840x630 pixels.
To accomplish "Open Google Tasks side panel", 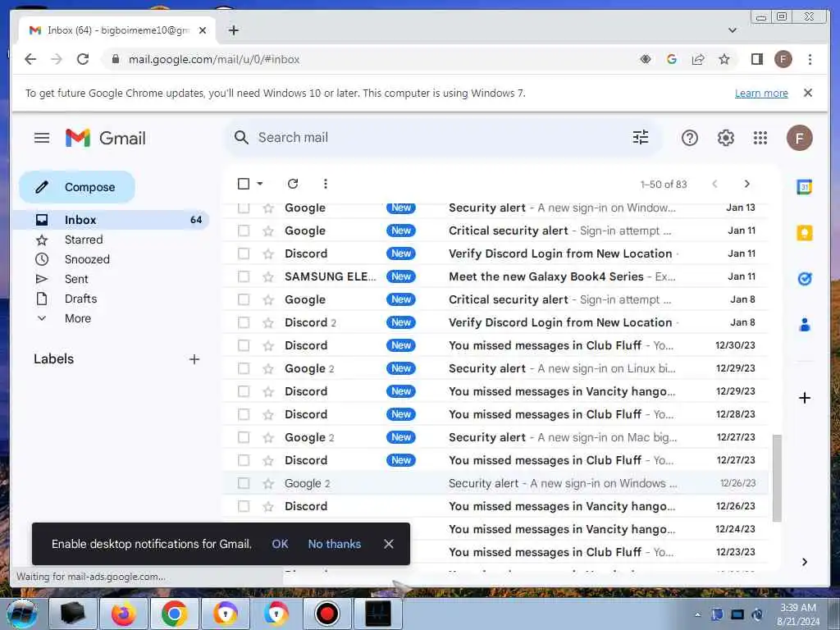I will click(x=804, y=279).
